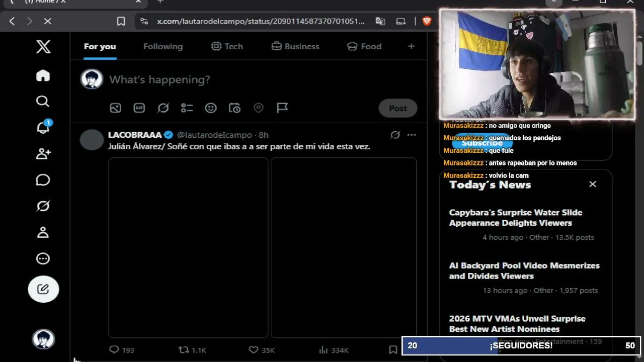Add media image to the new post
Image resolution: width=644 pixels, height=362 pixels.
click(x=115, y=108)
